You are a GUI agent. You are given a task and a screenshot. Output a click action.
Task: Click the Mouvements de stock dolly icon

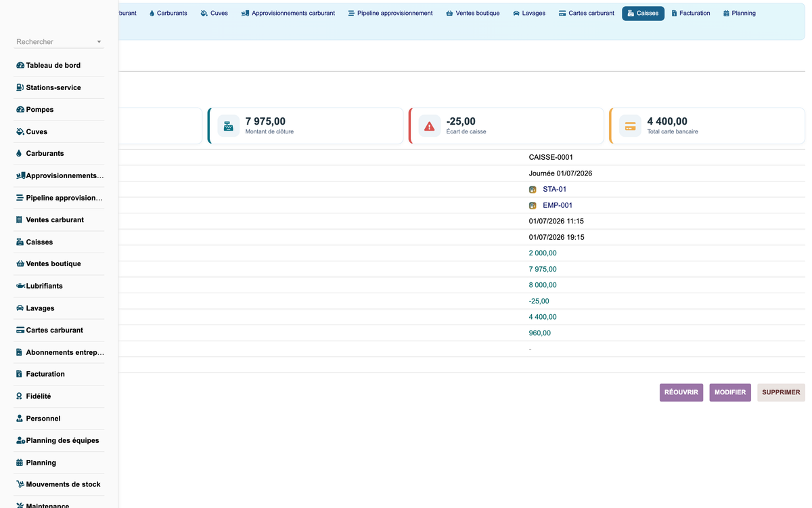[x=21, y=484]
